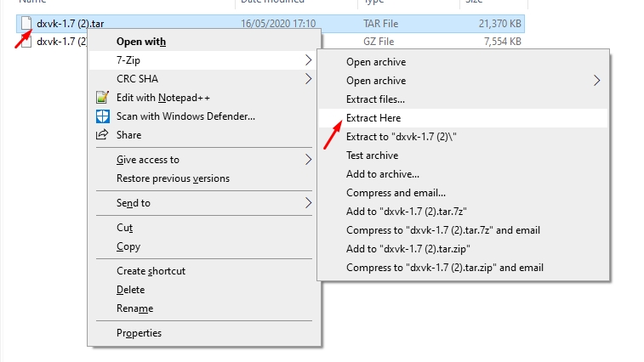Open Properties from the context menu
The image size is (644, 362).
139,333
